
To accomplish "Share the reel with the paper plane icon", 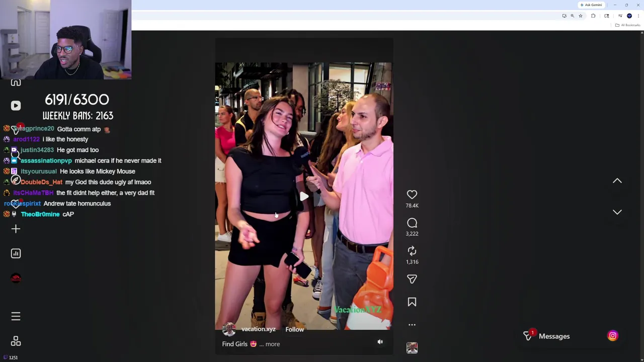I will point(412,279).
